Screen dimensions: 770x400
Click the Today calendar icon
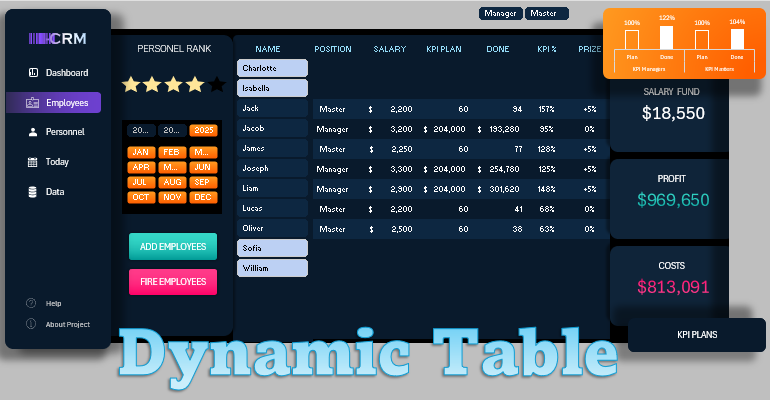(x=33, y=162)
